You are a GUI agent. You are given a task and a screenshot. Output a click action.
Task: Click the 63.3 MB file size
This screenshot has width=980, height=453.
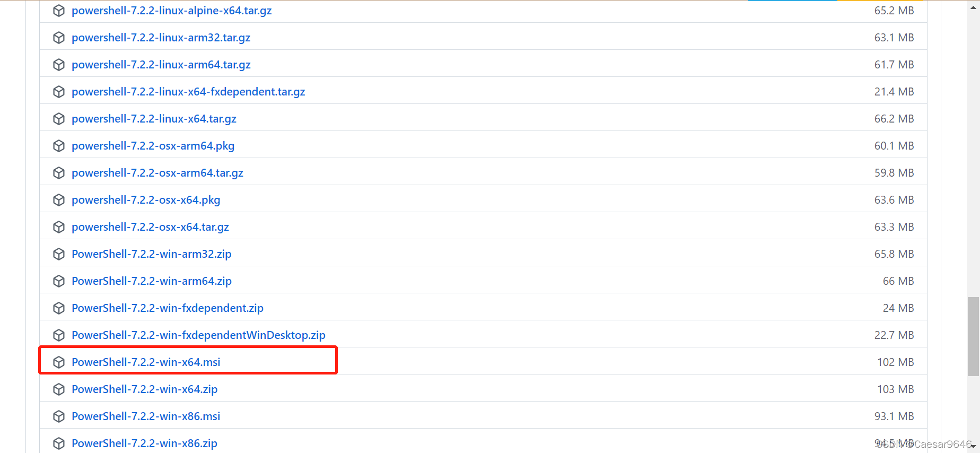894,227
